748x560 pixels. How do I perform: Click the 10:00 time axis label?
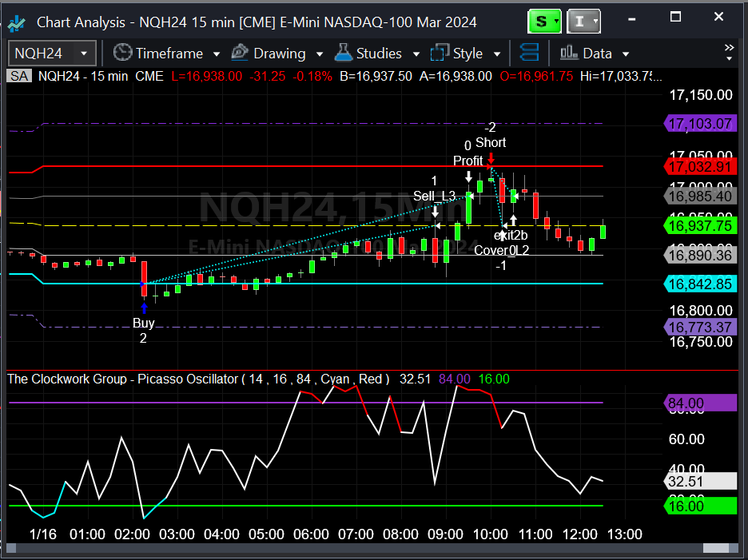click(x=491, y=534)
